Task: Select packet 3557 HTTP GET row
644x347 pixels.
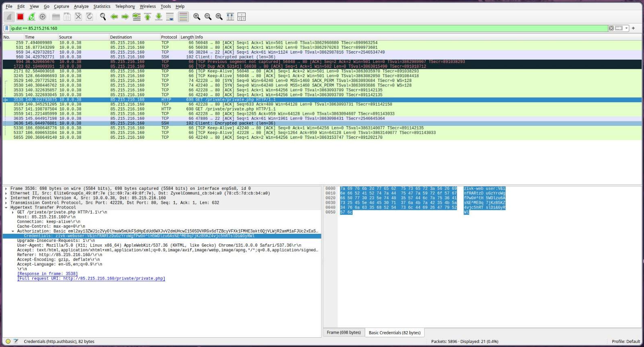Action: tap(322, 109)
